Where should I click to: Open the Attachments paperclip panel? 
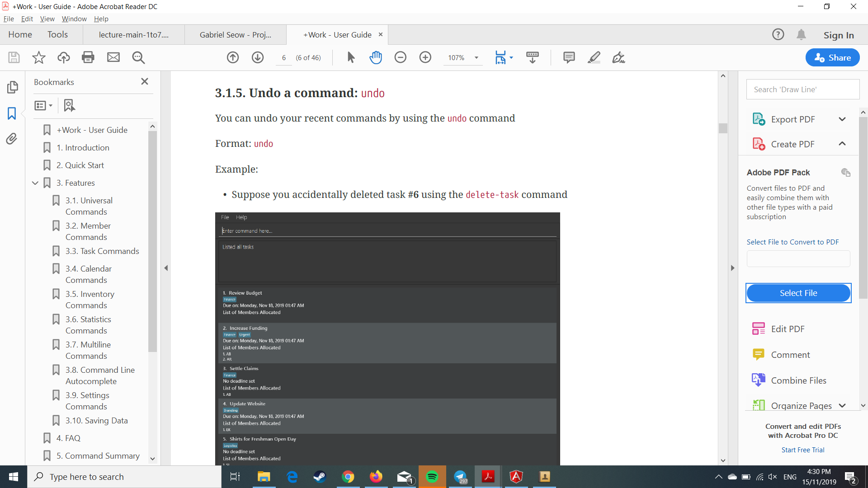coord(12,138)
